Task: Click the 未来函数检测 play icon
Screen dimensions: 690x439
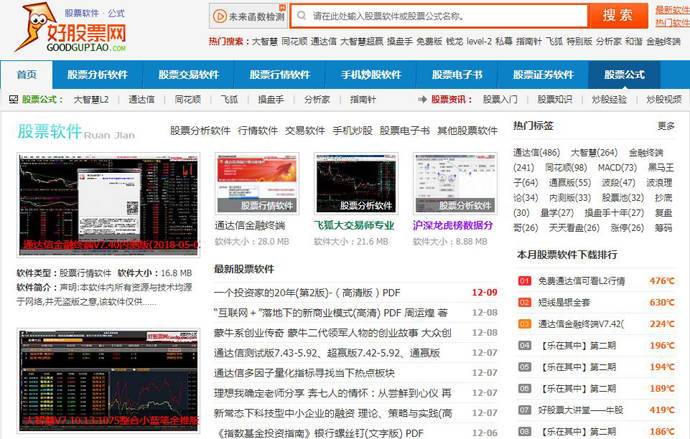Action: 220,16
